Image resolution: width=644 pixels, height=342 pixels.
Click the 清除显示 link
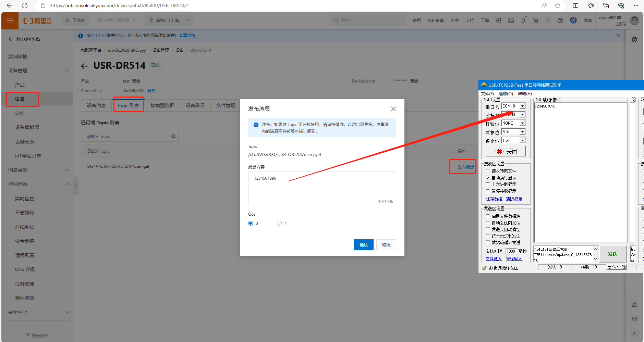click(x=514, y=199)
